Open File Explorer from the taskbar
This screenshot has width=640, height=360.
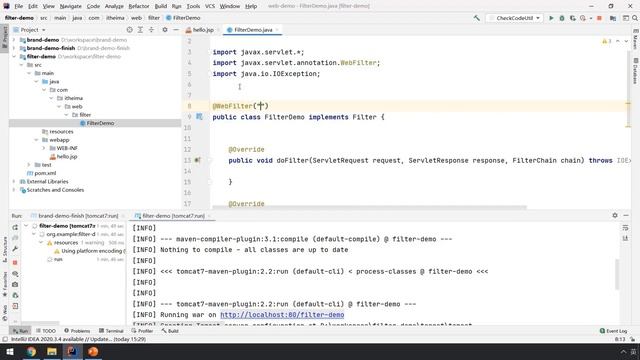point(52,351)
